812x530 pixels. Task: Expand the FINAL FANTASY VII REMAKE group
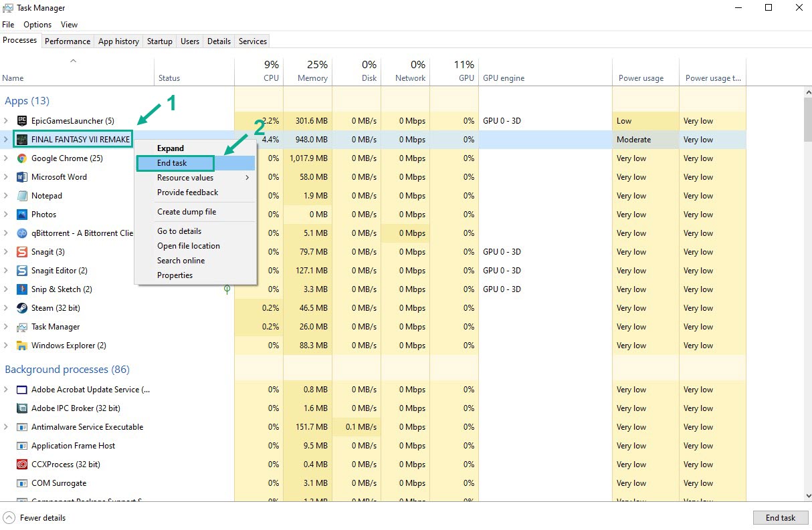coord(6,140)
